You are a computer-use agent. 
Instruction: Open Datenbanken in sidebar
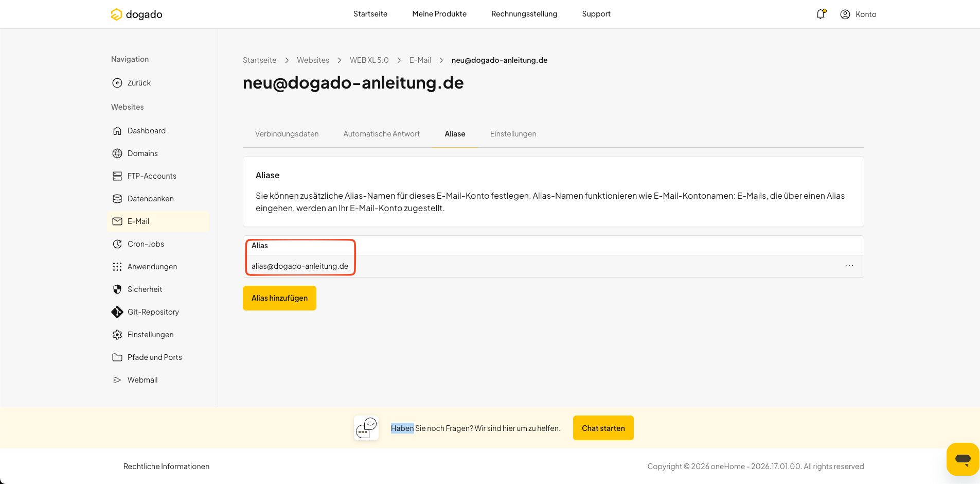(x=151, y=199)
